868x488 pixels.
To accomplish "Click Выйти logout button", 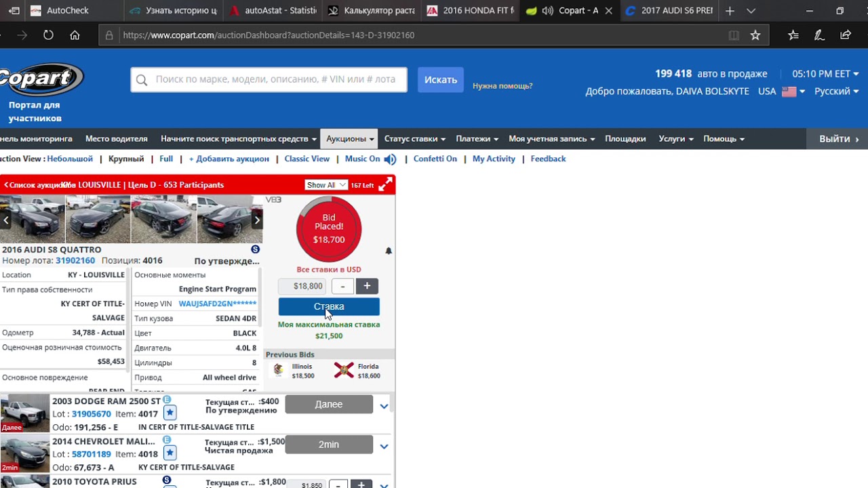I will (837, 139).
